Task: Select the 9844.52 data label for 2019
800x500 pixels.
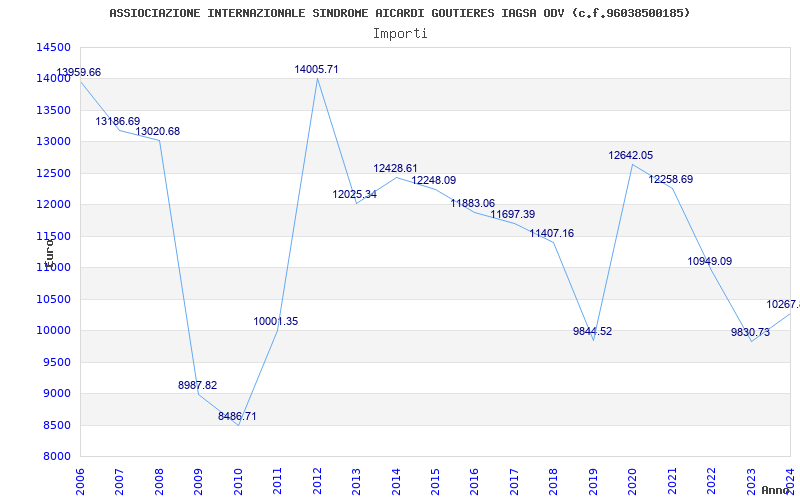Action: pos(592,331)
